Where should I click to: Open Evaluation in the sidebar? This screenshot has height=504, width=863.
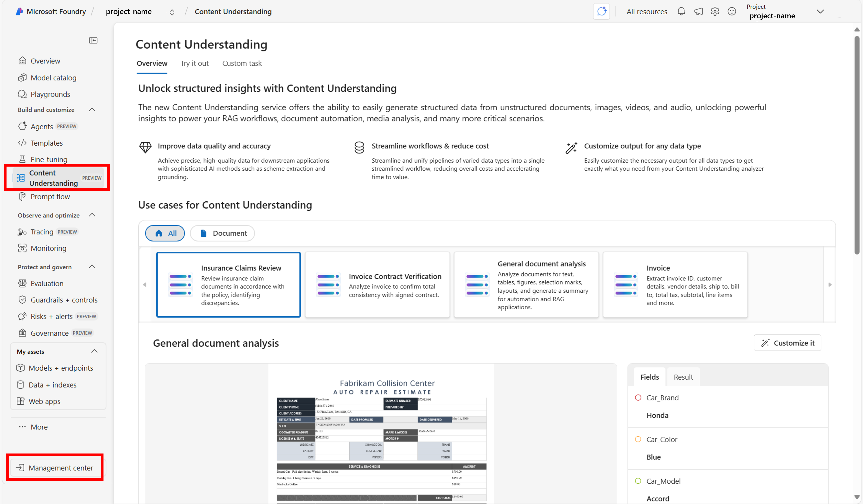(41, 283)
